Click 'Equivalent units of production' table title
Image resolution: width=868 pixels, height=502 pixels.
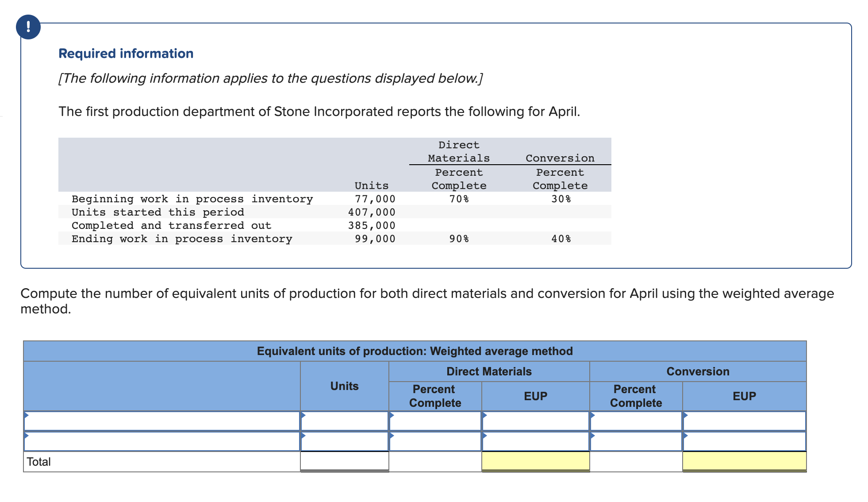click(415, 351)
